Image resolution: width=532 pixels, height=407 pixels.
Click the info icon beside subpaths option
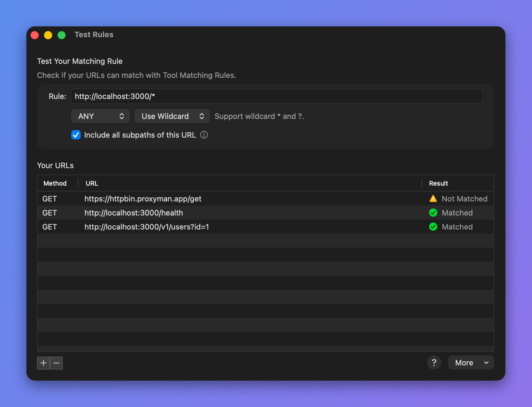point(204,135)
